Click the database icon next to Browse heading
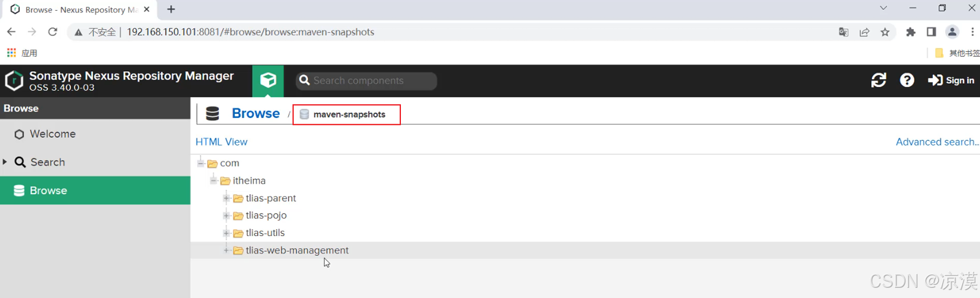 (x=212, y=114)
